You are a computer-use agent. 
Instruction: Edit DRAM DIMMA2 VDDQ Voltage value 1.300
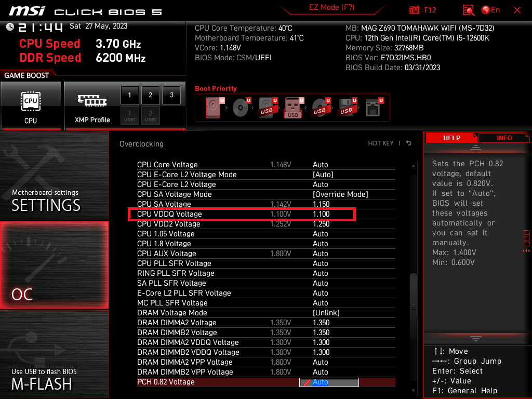[x=321, y=342]
